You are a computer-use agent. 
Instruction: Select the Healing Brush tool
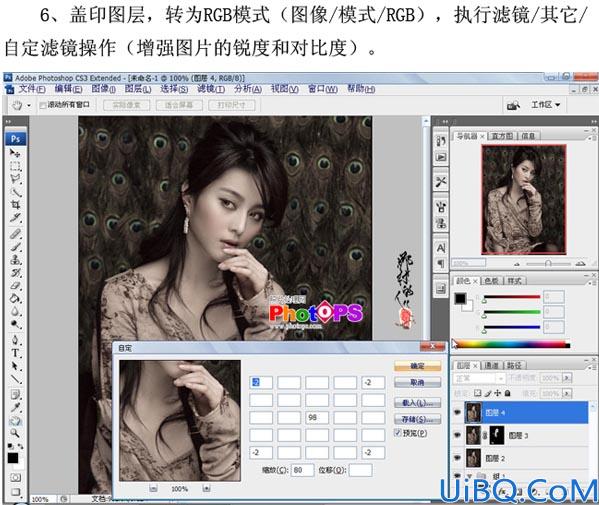tap(15, 233)
